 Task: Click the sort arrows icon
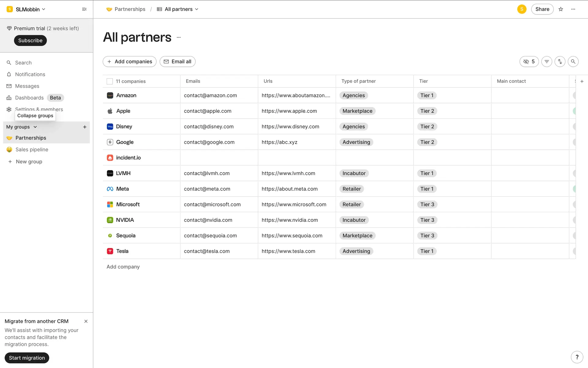point(560,62)
